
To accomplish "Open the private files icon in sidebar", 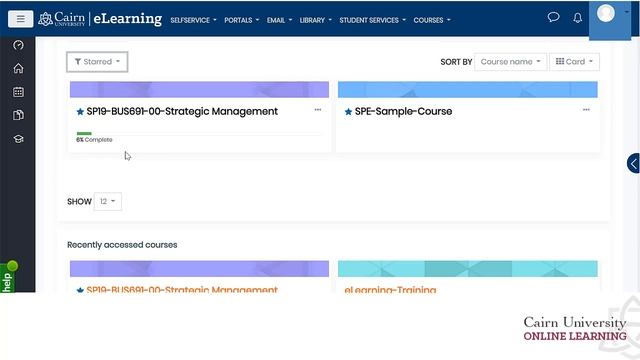I will (18, 115).
